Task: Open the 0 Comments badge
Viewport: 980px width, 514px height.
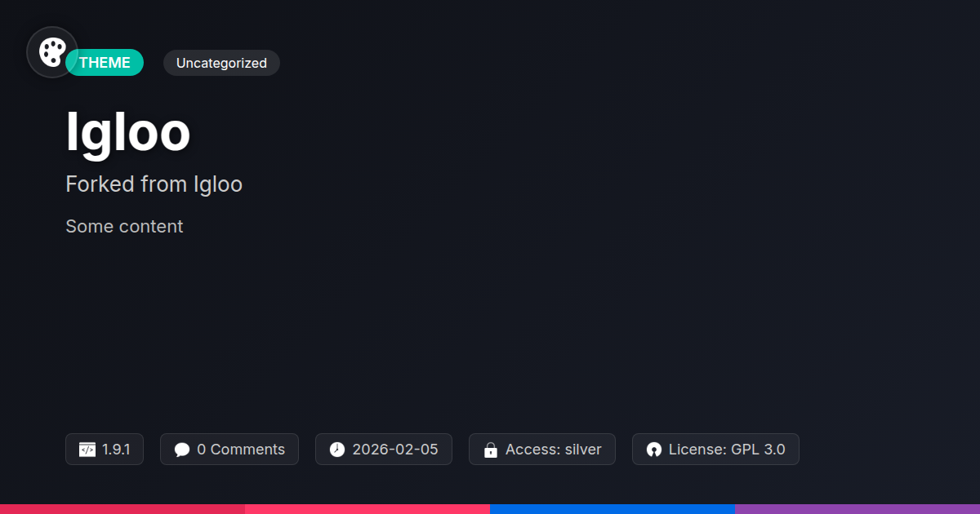Action: (x=229, y=450)
